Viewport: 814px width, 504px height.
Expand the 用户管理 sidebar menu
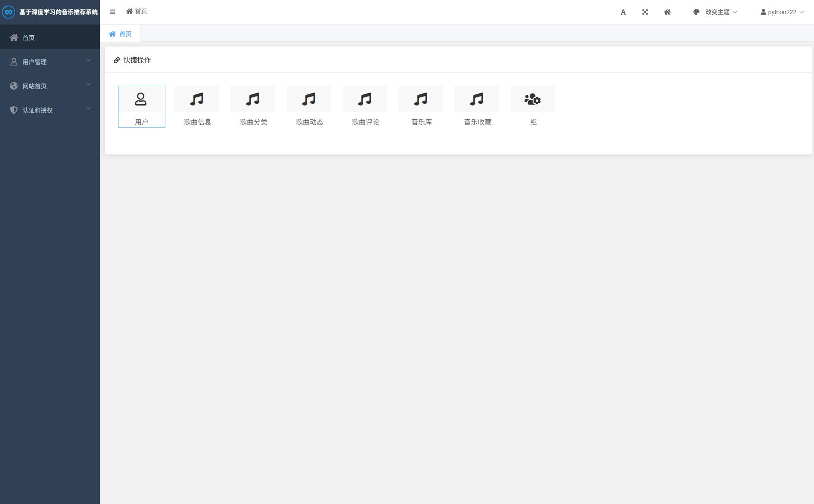click(x=50, y=62)
